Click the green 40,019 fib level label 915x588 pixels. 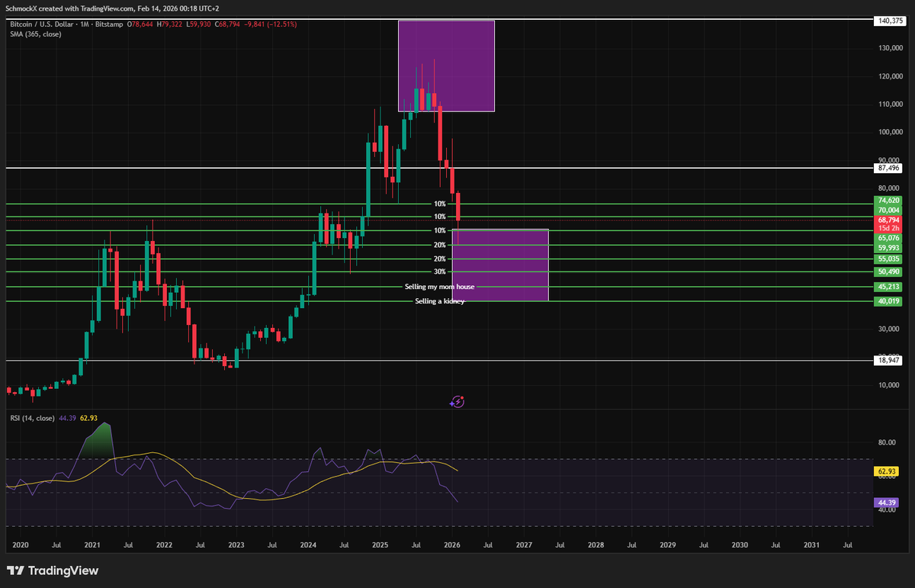tap(887, 301)
